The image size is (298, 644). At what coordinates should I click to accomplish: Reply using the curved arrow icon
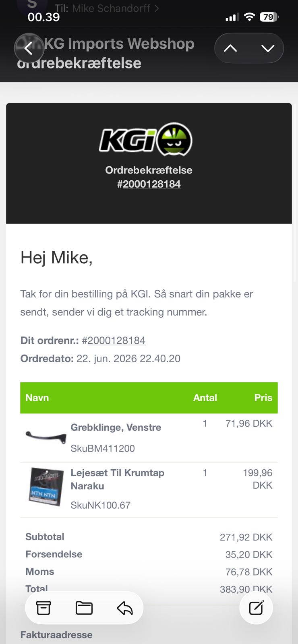coord(125,608)
